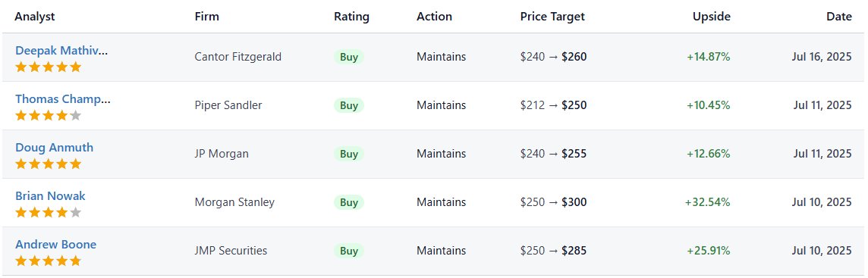Click star rating under Andrew Boone
Image resolution: width=868 pixels, height=278 pixels.
pos(48,261)
